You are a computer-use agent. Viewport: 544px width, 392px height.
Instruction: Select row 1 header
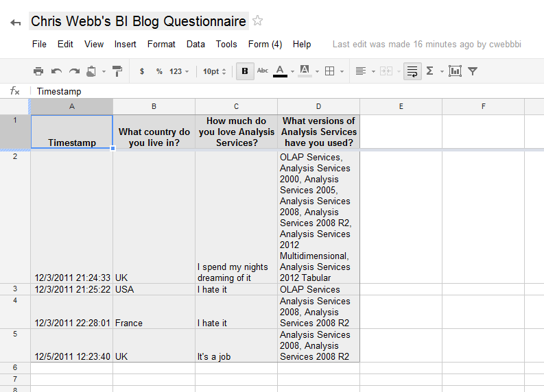point(15,132)
